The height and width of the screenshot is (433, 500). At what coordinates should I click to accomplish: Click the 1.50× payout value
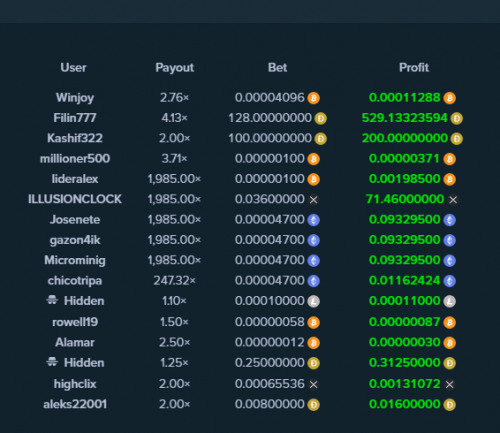[x=174, y=322]
